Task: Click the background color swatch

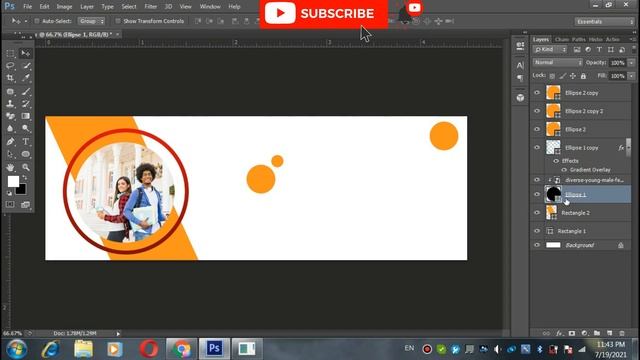Action: [22, 190]
